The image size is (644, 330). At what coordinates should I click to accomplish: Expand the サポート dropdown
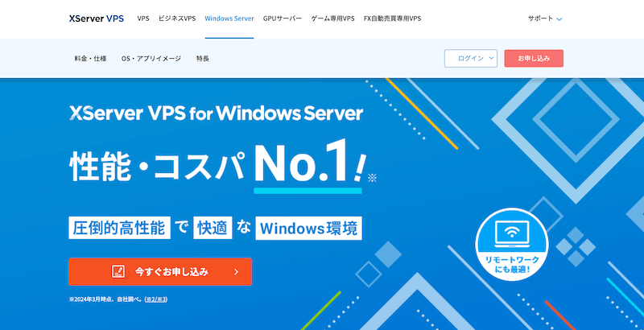point(545,19)
